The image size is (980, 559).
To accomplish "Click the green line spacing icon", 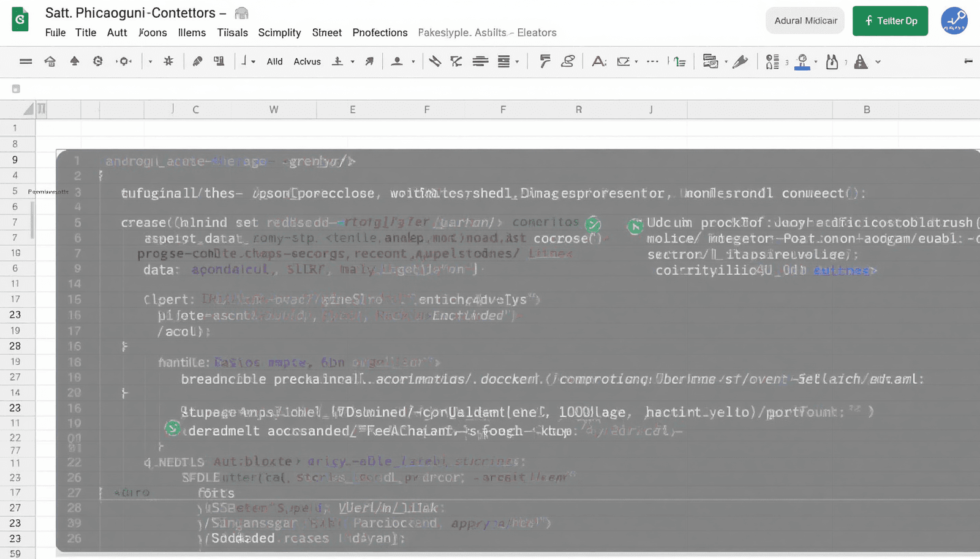I will (x=679, y=61).
